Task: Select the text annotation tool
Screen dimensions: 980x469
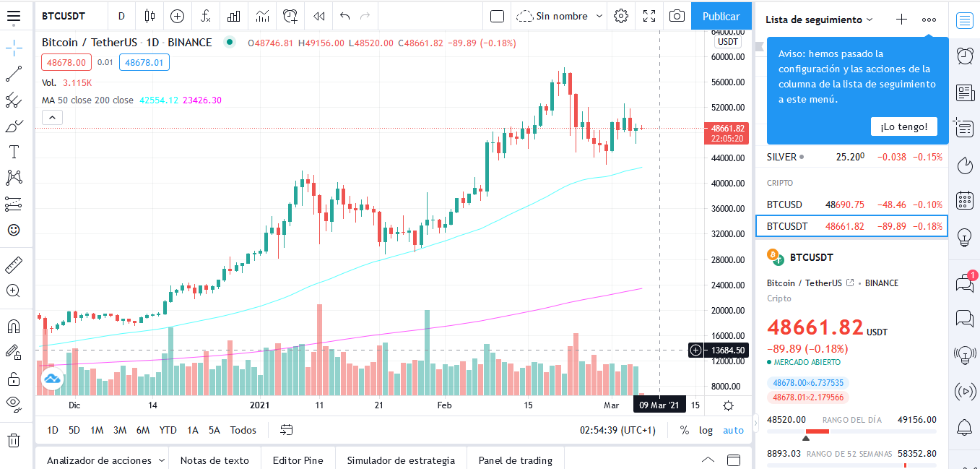Action: point(13,152)
